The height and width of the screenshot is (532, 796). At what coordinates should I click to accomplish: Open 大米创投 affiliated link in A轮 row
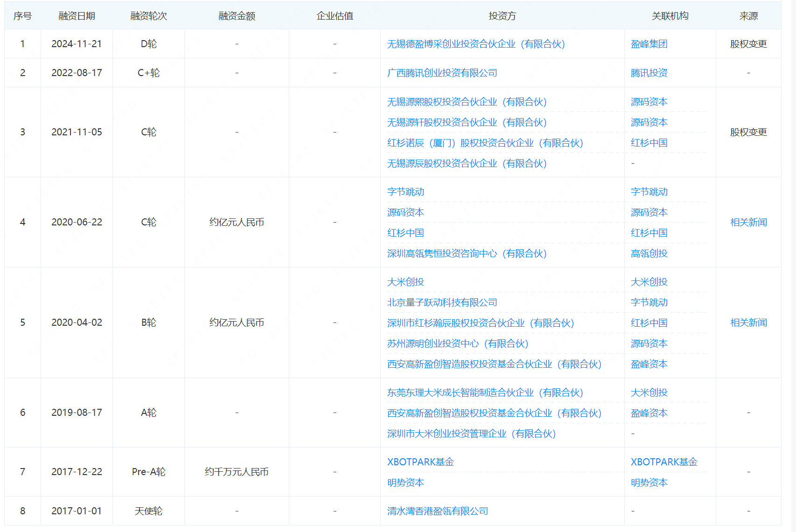coord(649,392)
